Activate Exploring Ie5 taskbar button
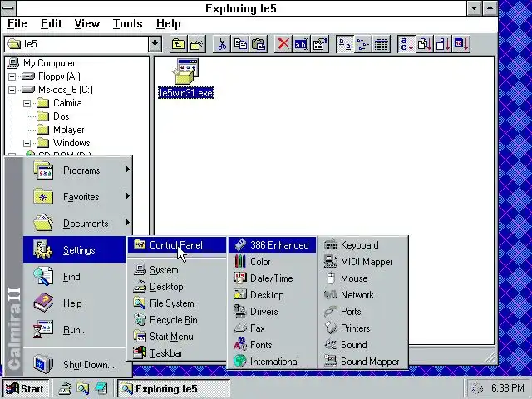This screenshot has width=532, height=399. pyautogui.click(x=174, y=388)
